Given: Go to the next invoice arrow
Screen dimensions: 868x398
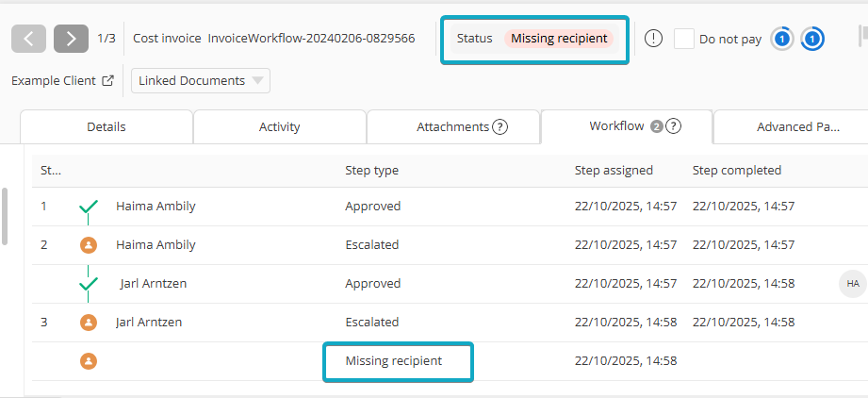Looking at the screenshot, I should (71, 39).
